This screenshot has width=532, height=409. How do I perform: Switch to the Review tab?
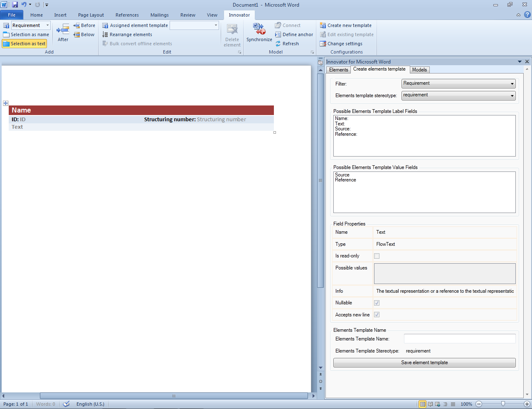point(188,15)
